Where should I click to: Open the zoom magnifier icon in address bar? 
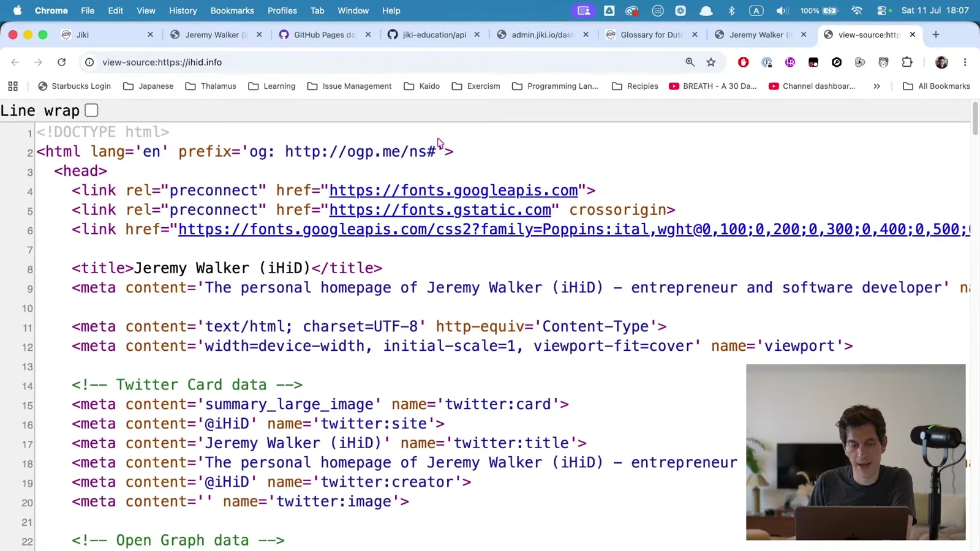[x=690, y=62]
